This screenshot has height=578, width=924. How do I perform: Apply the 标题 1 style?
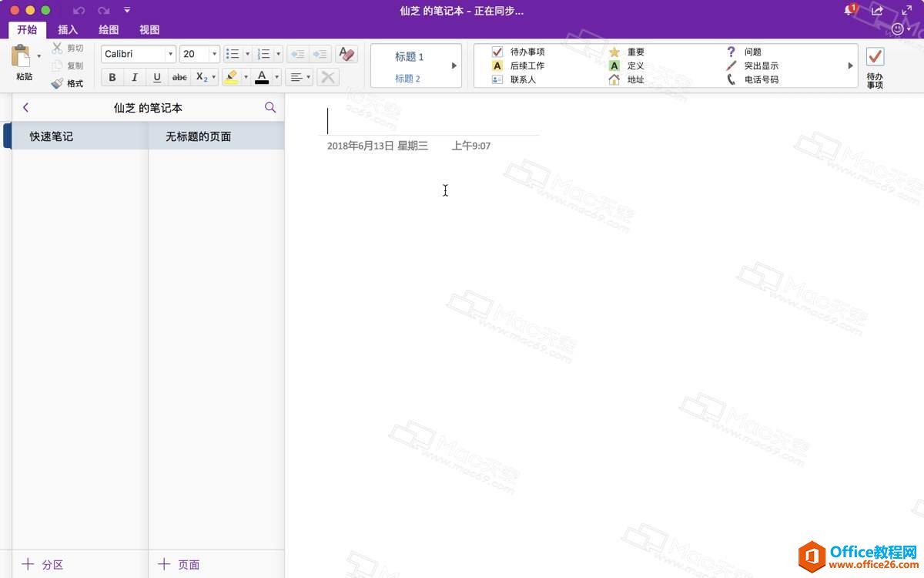click(409, 57)
